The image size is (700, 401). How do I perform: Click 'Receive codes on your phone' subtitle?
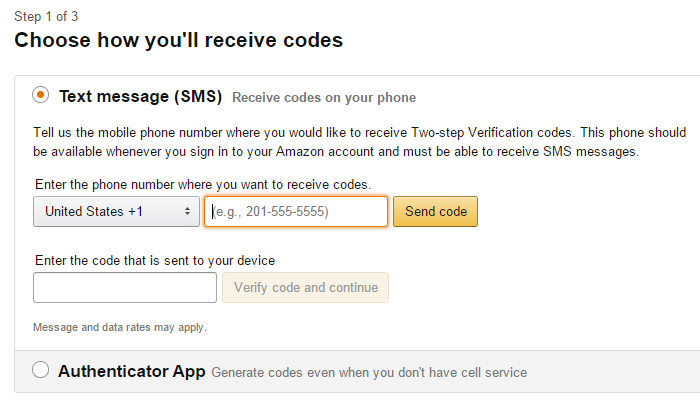tap(324, 98)
